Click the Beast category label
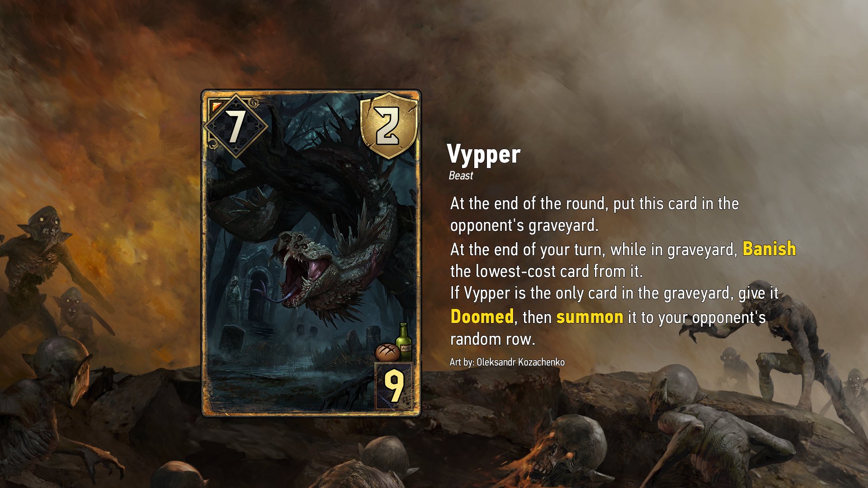 (461, 176)
